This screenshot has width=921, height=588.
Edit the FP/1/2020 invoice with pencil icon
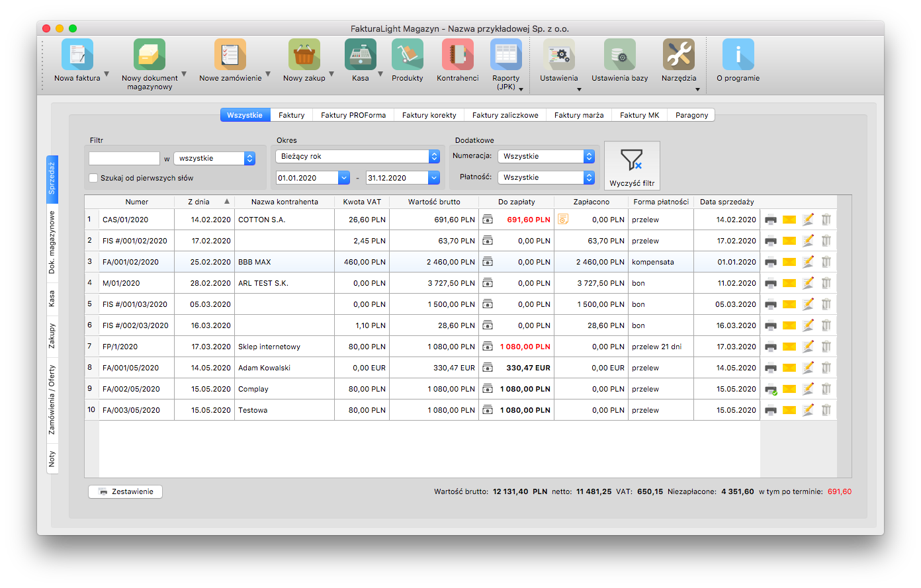pyautogui.click(x=808, y=347)
